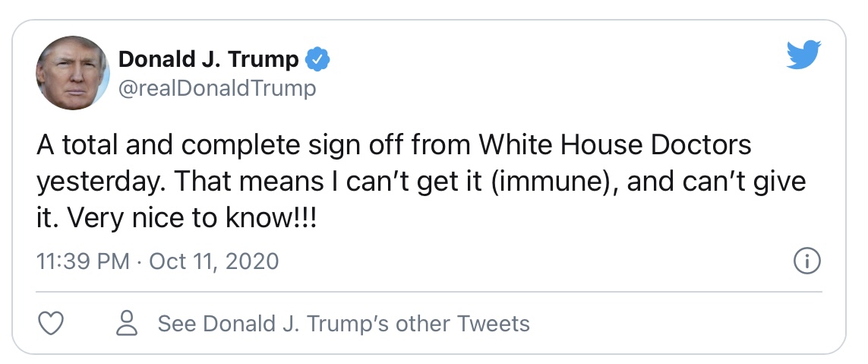
Task: Open the 11:39 PM timestamp
Action: point(83,261)
